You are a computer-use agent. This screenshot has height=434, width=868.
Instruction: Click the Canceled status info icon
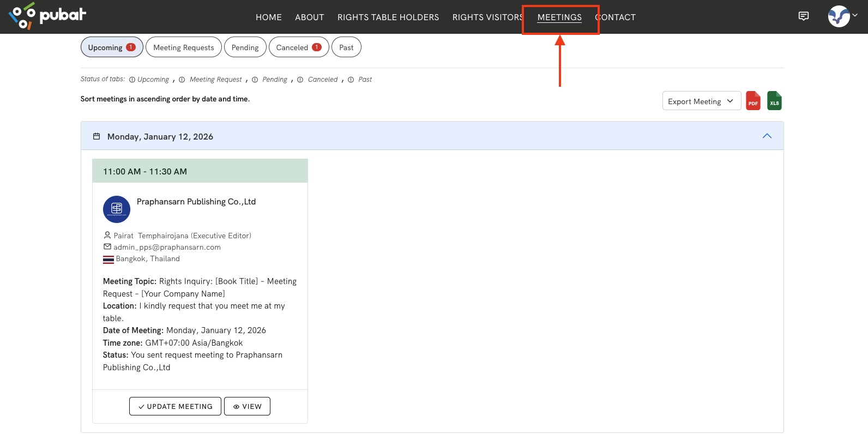(300, 80)
